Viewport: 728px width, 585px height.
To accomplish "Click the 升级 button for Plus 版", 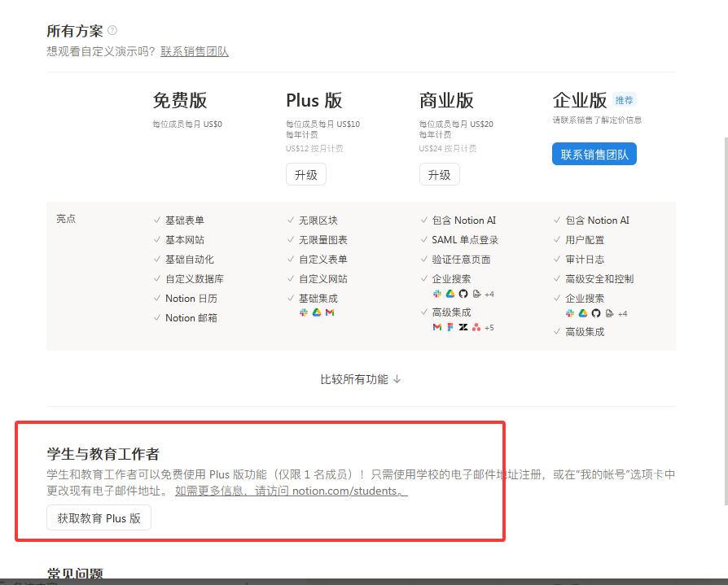I will point(306,174).
